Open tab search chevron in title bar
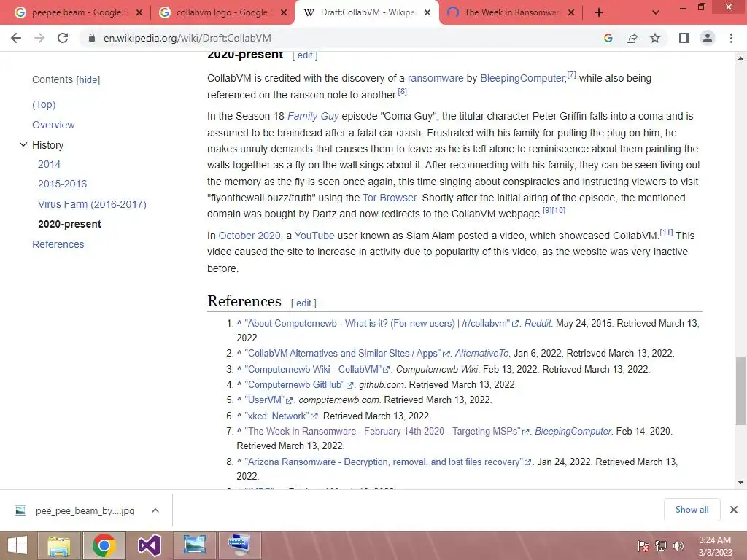Image resolution: width=747 pixels, height=560 pixels. coord(656,13)
